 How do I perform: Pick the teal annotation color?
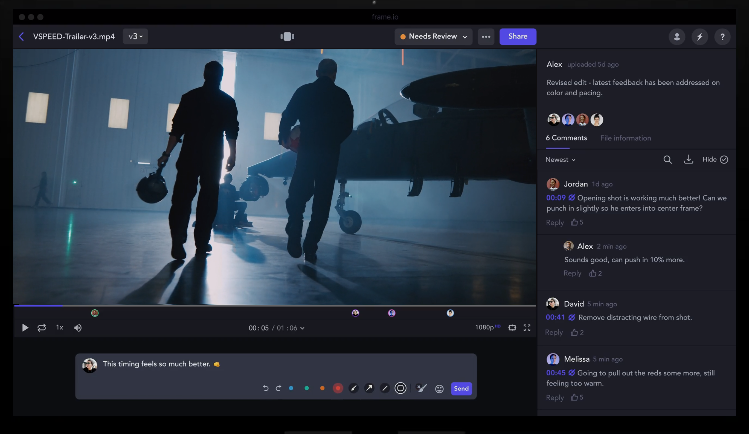click(307, 389)
